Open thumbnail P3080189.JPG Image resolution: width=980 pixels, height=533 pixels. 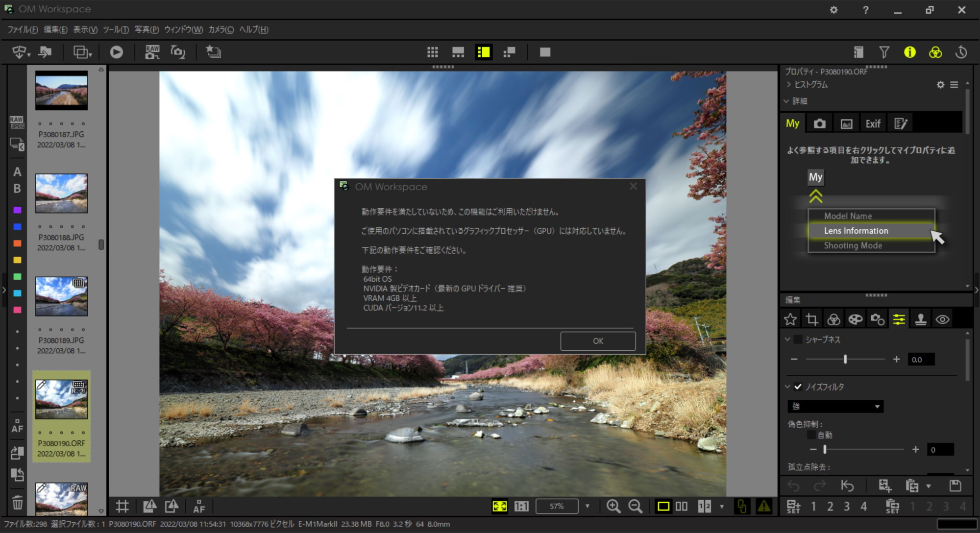pyautogui.click(x=61, y=296)
